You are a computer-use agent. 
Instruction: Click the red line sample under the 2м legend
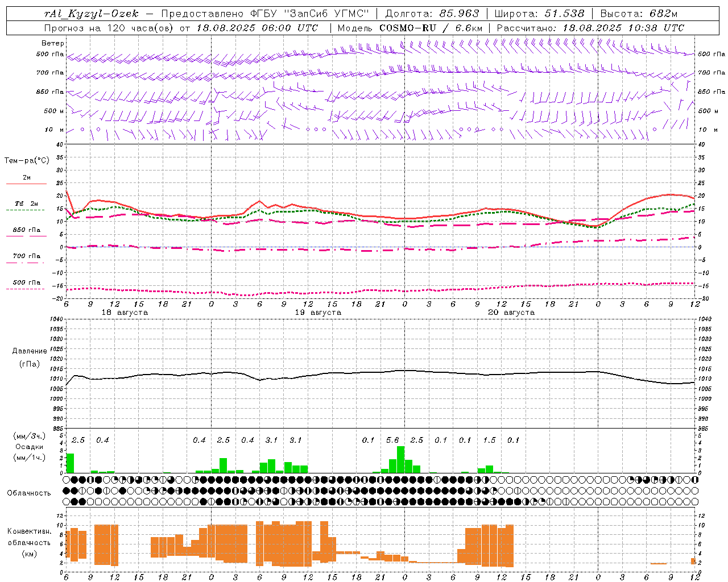tap(26, 184)
